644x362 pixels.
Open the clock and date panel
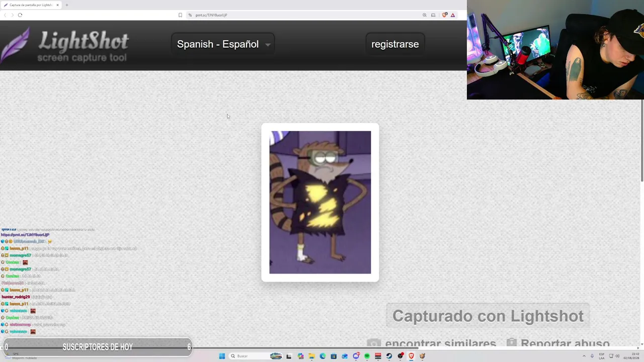pos(631,356)
